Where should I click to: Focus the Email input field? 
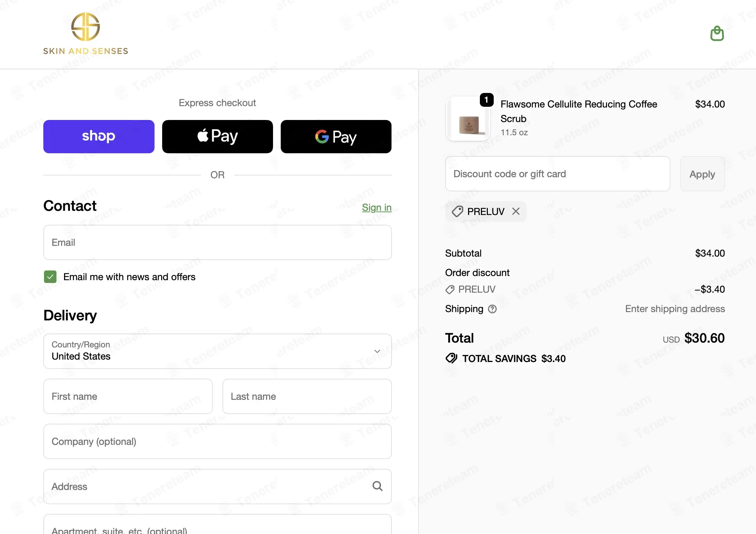(x=218, y=242)
